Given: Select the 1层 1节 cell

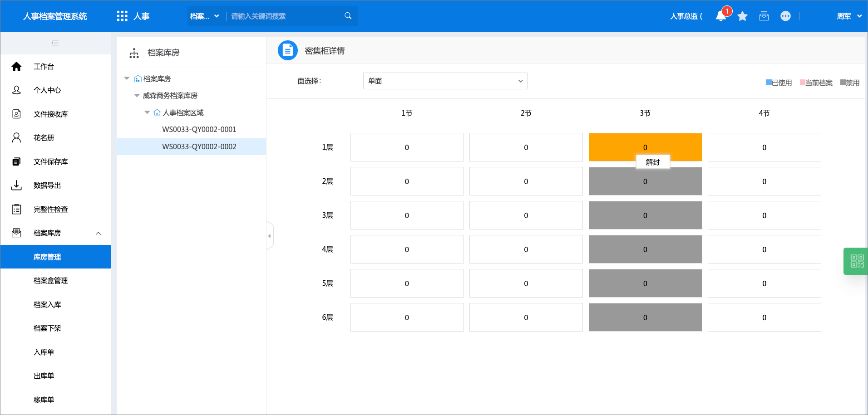Looking at the screenshot, I should pos(407,147).
